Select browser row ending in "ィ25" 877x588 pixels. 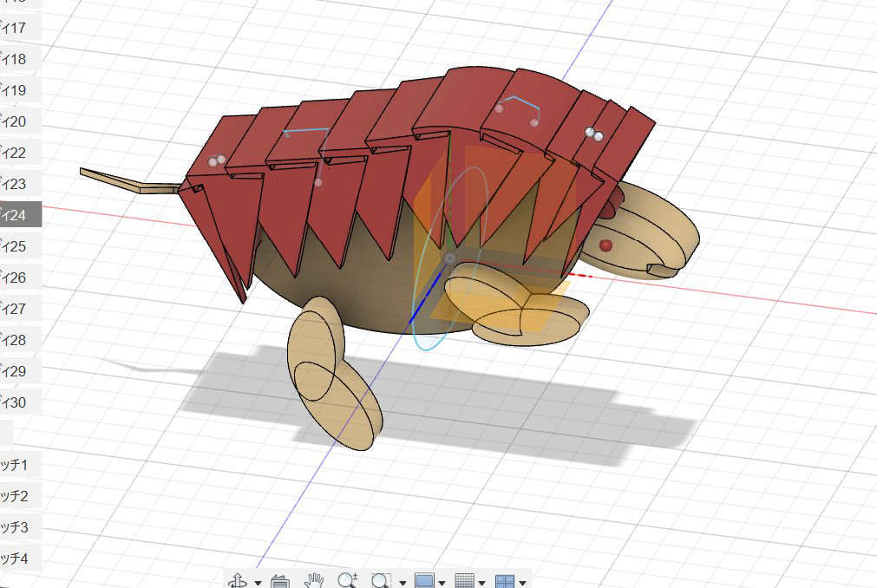[21, 246]
